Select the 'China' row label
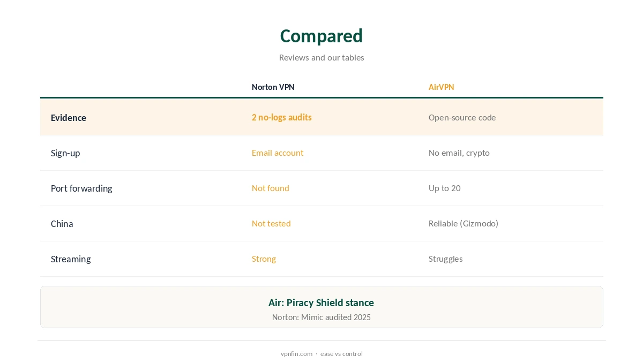 62,224
